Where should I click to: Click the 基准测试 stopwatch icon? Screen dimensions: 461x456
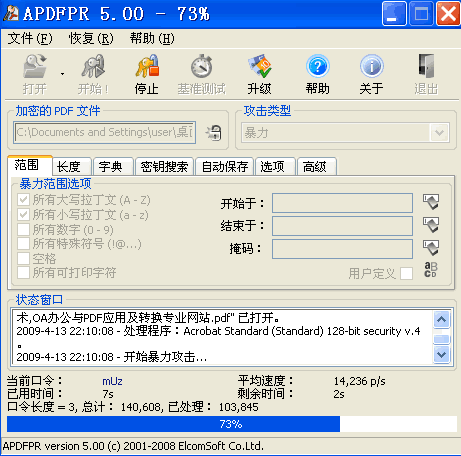click(201, 66)
